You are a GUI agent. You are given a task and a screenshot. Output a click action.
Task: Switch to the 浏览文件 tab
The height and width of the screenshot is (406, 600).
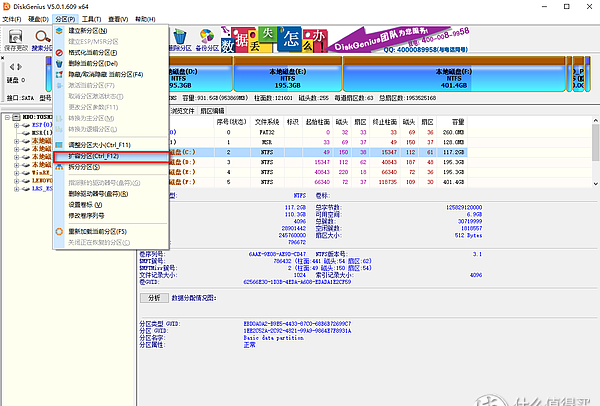[x=182, y=111]
